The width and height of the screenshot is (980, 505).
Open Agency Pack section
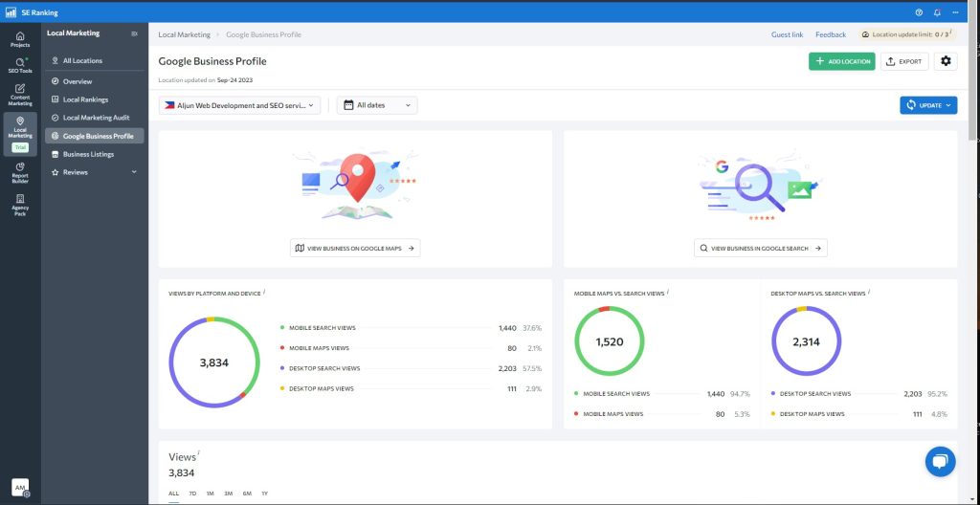(20, 205)
